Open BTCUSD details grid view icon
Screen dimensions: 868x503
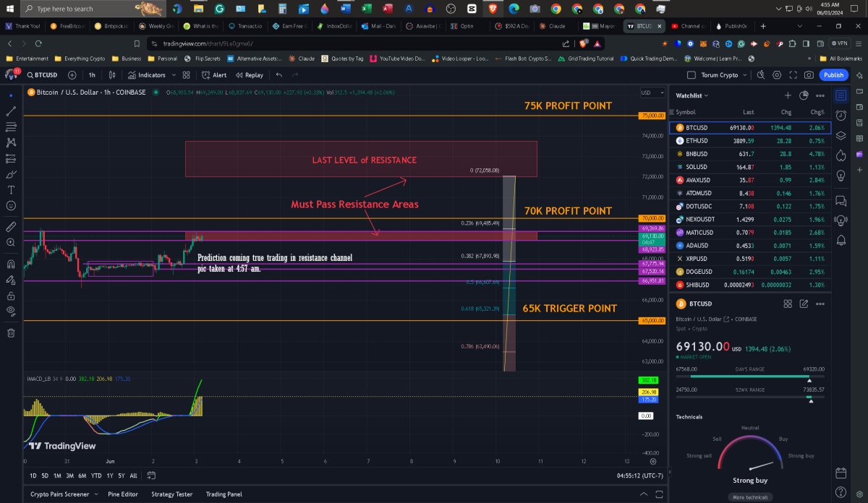pos(788,304)
